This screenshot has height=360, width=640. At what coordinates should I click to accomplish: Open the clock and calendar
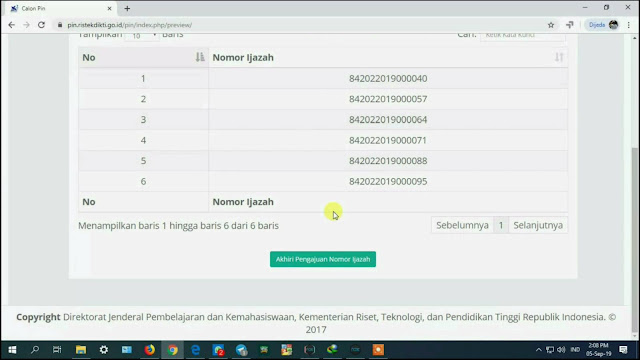[598, 350]
